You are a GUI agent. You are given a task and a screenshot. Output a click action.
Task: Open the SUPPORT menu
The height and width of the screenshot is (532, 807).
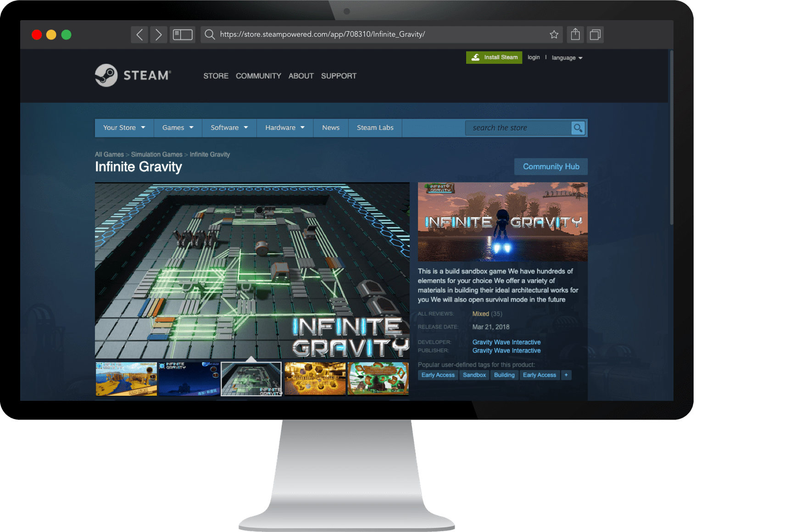[x=339, y=76]
